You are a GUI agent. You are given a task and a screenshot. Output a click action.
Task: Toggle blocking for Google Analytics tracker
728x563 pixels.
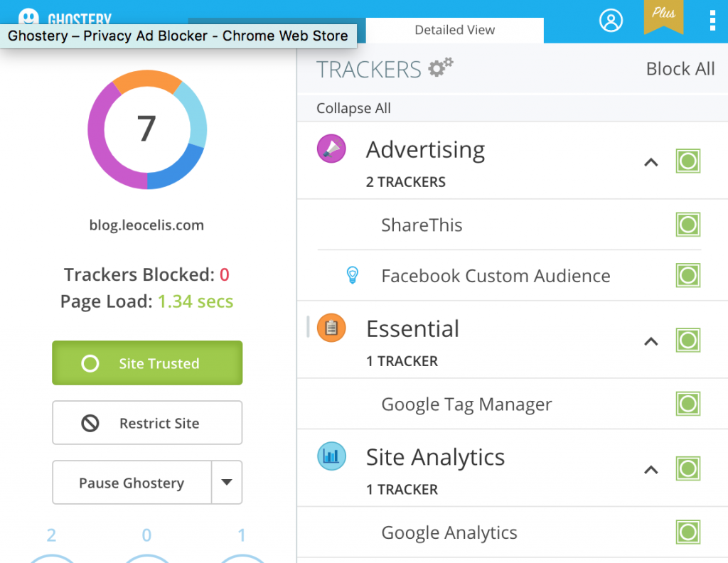coord(687,532)
